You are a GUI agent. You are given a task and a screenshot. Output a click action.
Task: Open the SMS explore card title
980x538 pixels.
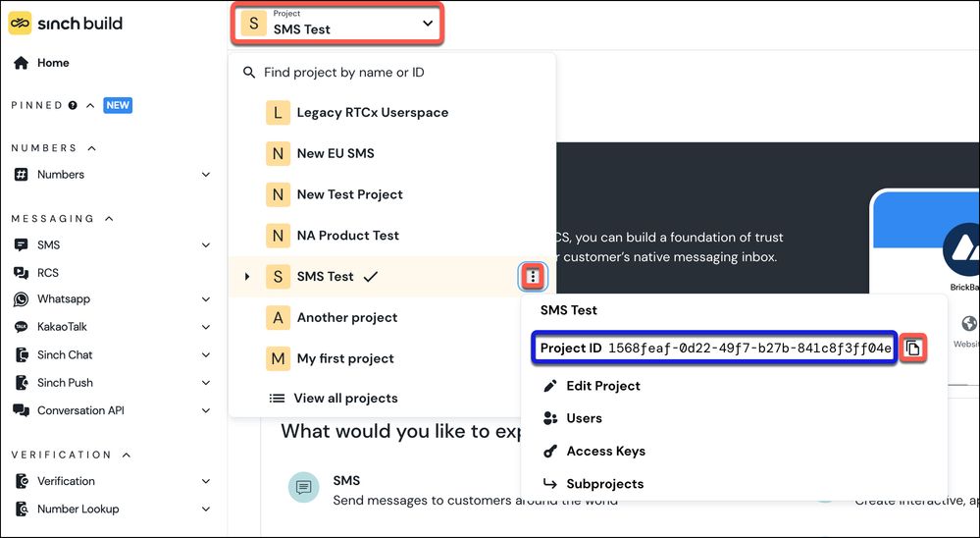click(346, 480)
